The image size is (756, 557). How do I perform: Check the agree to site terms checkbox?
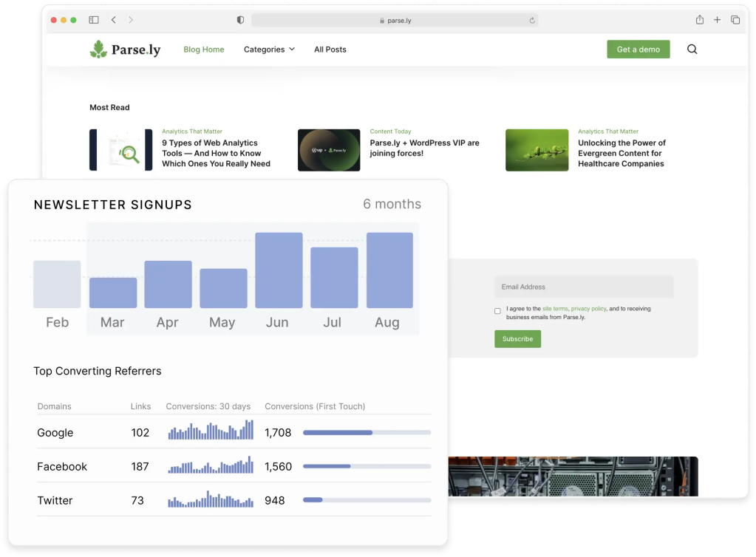pos(497,311)
